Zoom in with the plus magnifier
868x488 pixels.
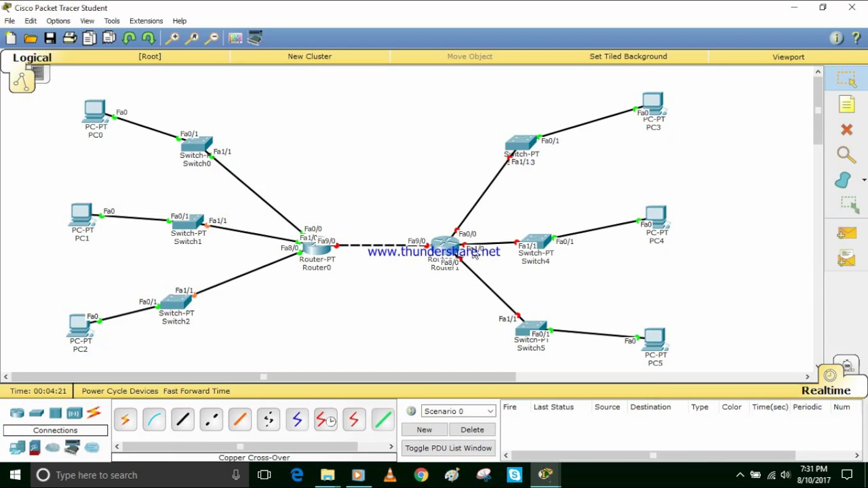[173, 39]
